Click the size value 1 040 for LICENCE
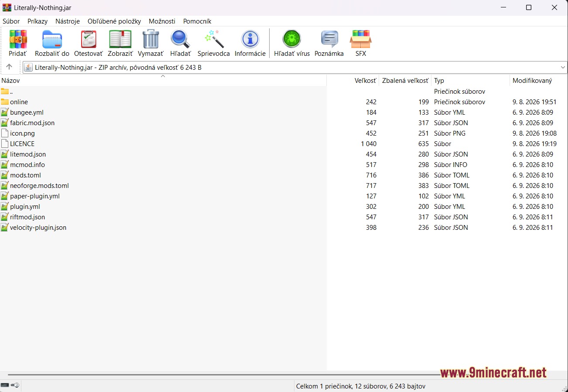Viewport: 568px width, 392px height. pos(368,144)
